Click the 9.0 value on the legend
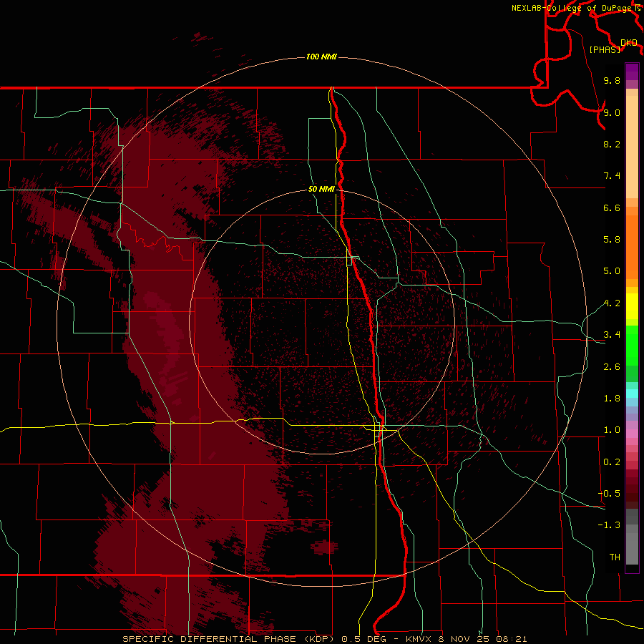 (612, 112)
